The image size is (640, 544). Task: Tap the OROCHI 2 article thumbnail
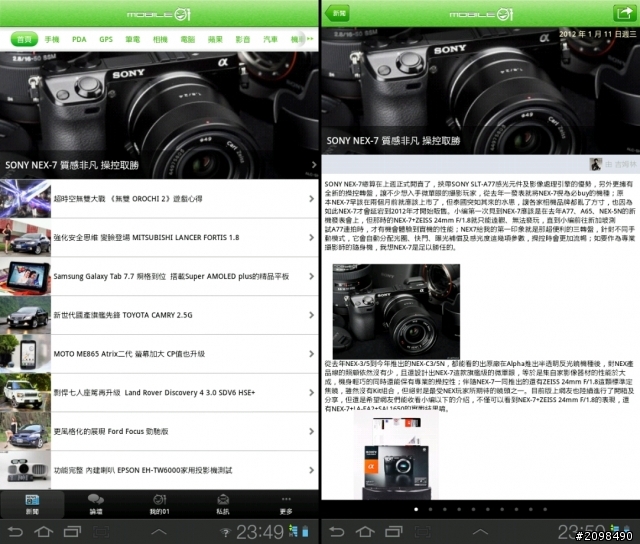click(x=25, y=199)
